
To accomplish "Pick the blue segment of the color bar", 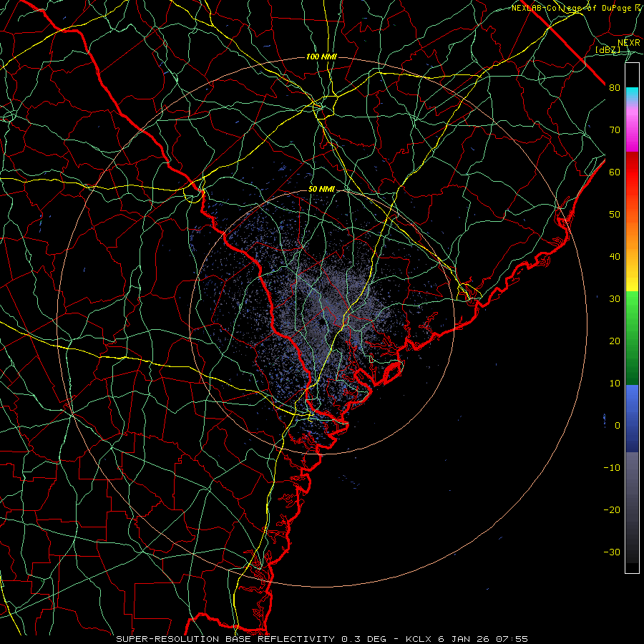I will [632, 418].
